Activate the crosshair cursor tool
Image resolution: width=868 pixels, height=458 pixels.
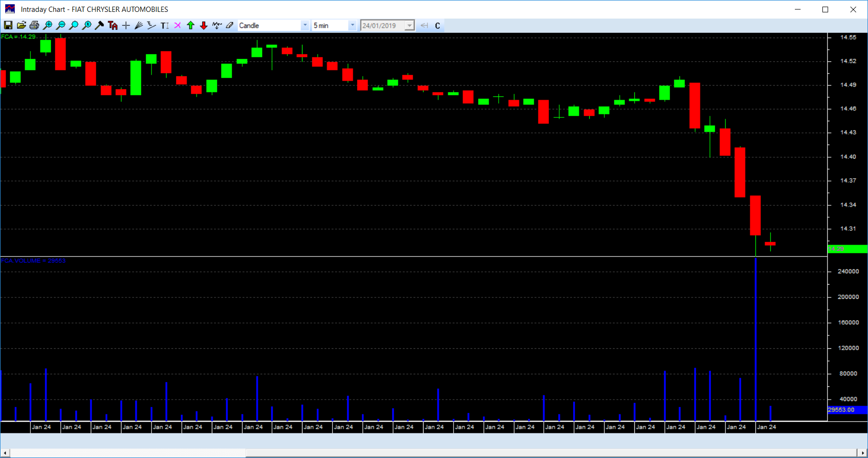[126, 25]
